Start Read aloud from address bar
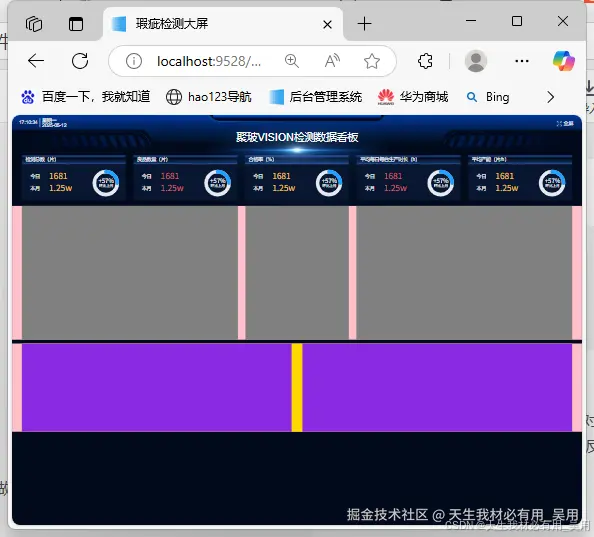 (x=332, y=61)
